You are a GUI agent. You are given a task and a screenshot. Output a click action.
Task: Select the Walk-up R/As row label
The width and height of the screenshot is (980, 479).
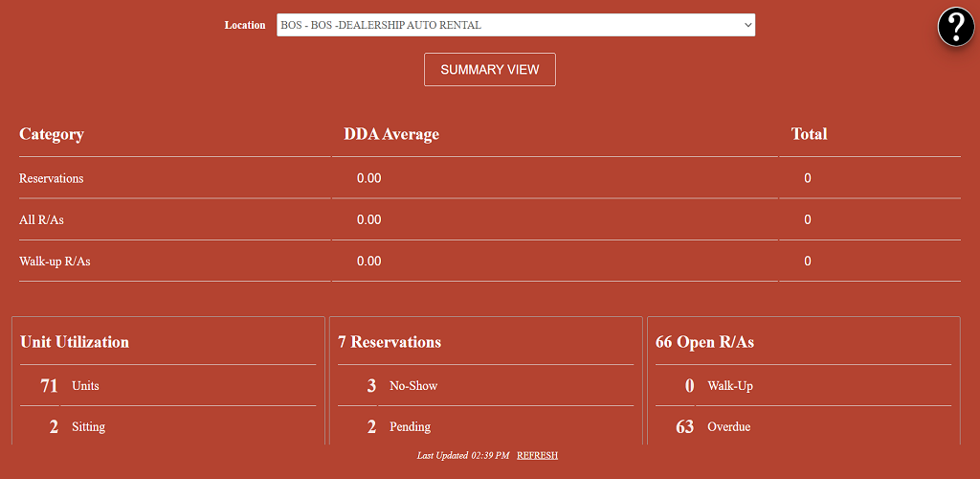pyautogui.click(x=55, y=262)
